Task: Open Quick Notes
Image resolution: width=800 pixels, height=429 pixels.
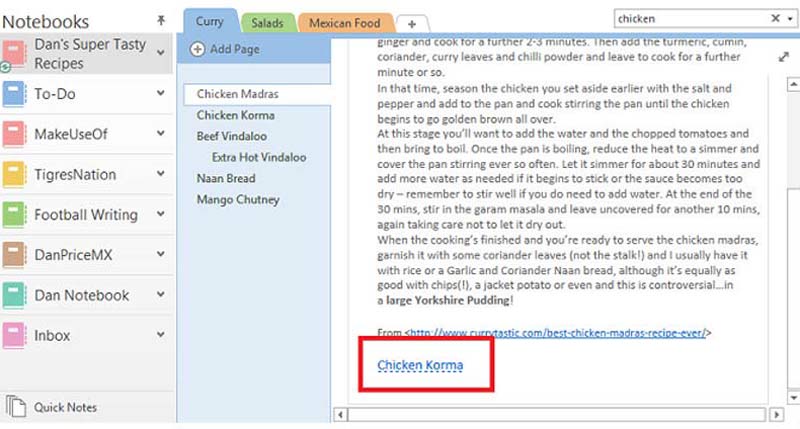Action: [65, 407]
